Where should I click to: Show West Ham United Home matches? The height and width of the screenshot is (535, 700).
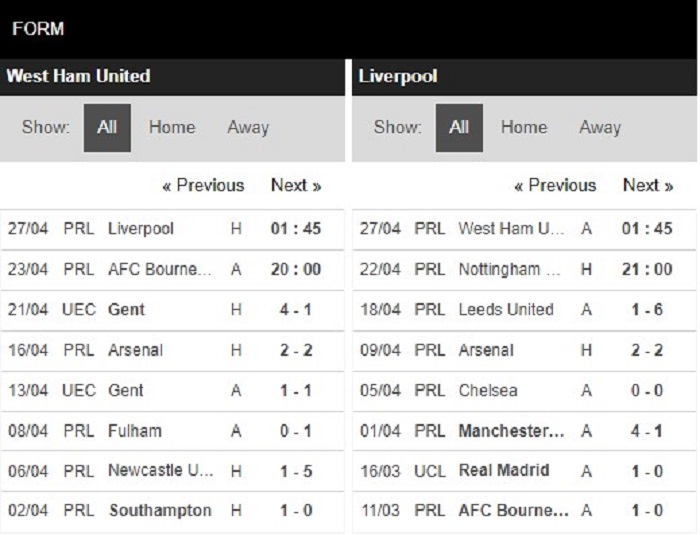pyautogui.click(x=172, y=128)
